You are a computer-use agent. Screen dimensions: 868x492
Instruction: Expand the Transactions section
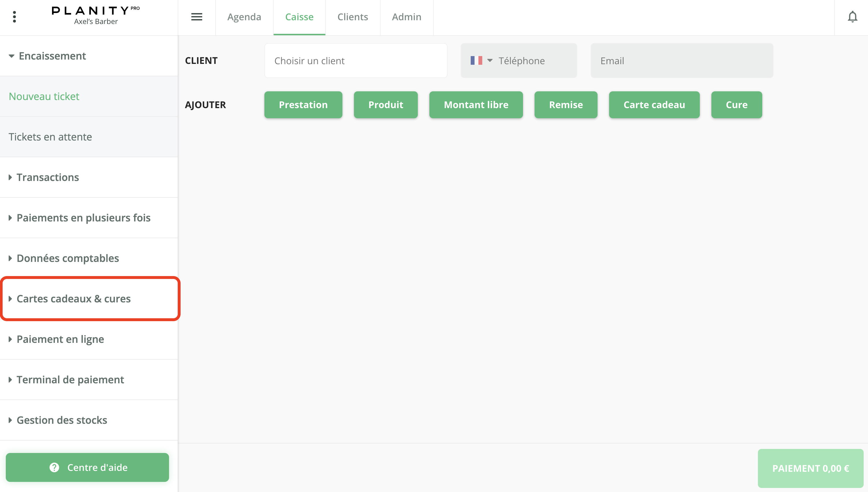coord(48,177)
